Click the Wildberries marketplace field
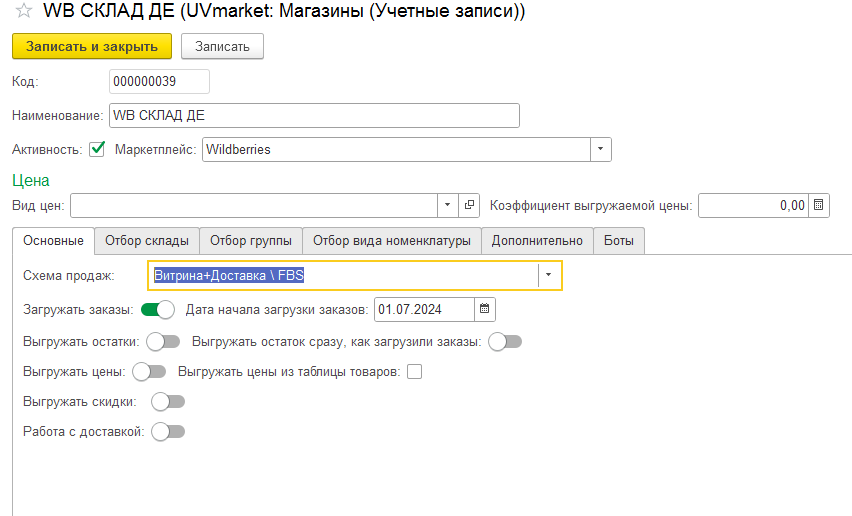This screenshot has height=516, width=852. coord(396,149)
